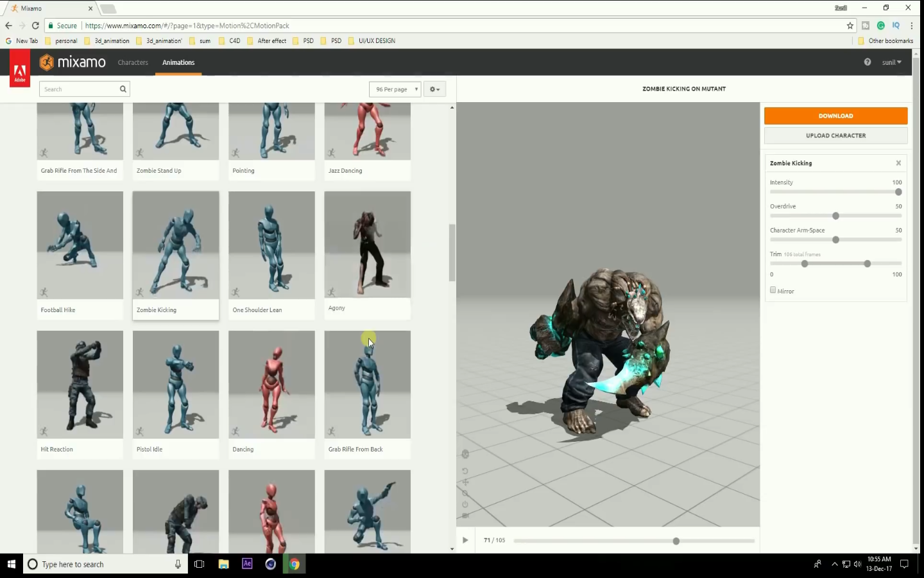Adjust the Intensity slider handle

pos(898,192)
